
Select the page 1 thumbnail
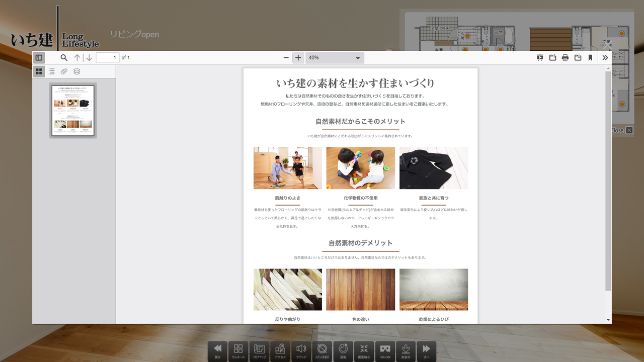(73, 110)
